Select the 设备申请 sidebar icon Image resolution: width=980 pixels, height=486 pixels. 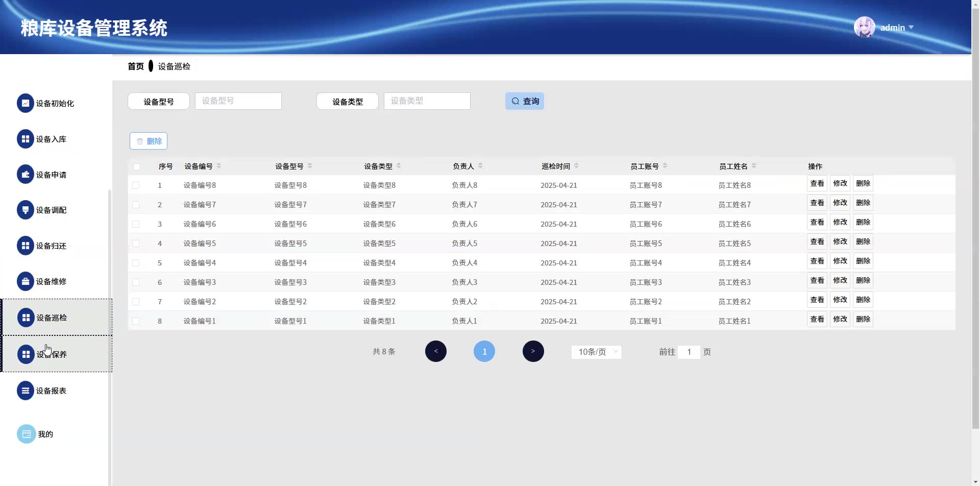click(x=25, y=175)
